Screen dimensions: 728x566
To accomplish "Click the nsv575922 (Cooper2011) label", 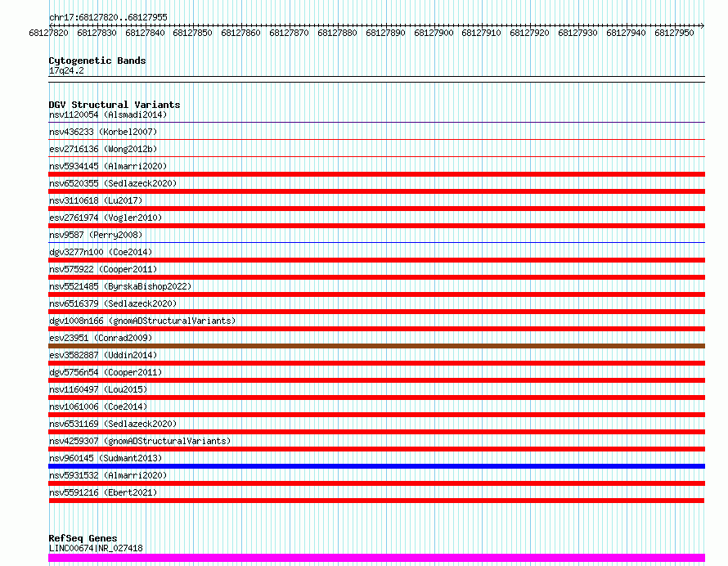I will point(103,269).
